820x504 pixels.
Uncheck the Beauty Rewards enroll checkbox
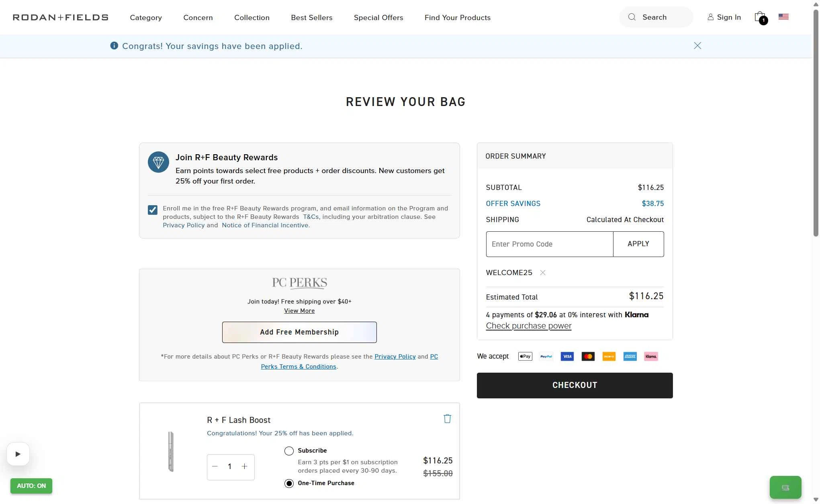153,210
